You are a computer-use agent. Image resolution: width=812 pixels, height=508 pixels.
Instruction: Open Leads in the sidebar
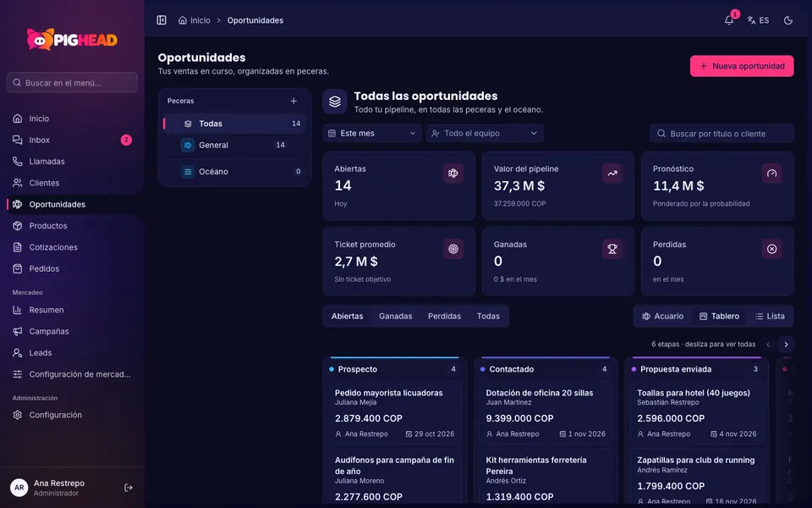(x=72, y=353)
